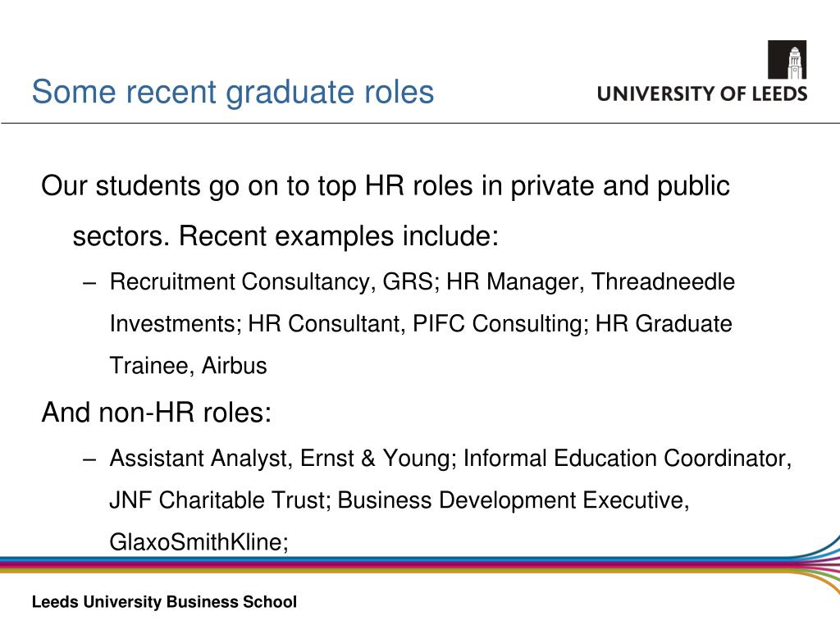The image size is (840, 630).
Task: Click the curved colored swoosh at bottom right
Action: (x=817, y=563)
